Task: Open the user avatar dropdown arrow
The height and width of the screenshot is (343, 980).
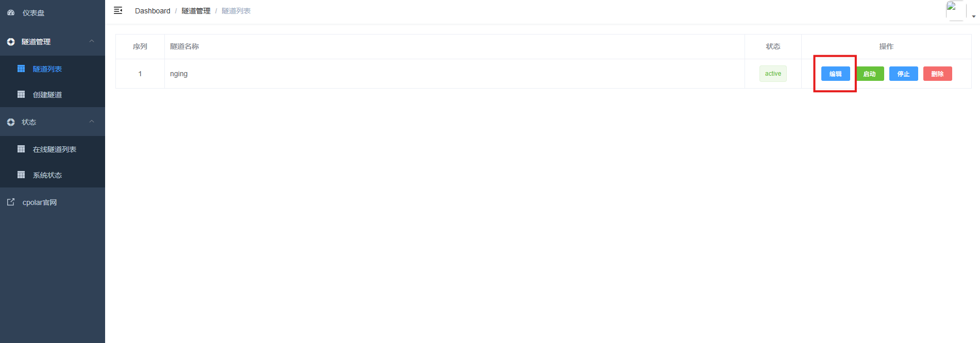Action: [x=973, y=16]
